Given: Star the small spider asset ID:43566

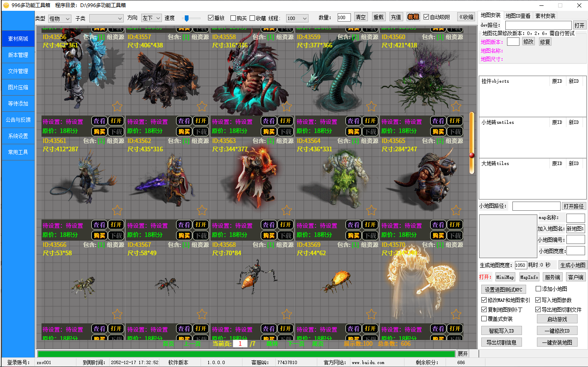Looking at the screenshot, I should point(118,314).
